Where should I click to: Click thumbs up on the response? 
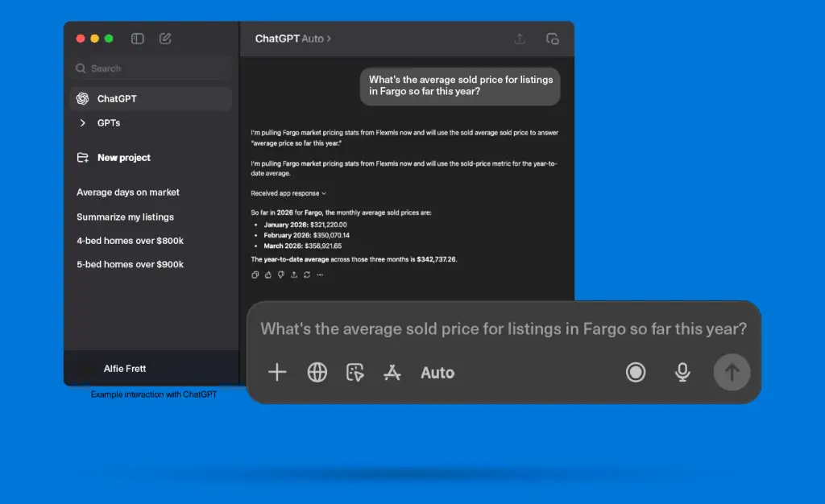pyautogui.click(x=268, y=275)
